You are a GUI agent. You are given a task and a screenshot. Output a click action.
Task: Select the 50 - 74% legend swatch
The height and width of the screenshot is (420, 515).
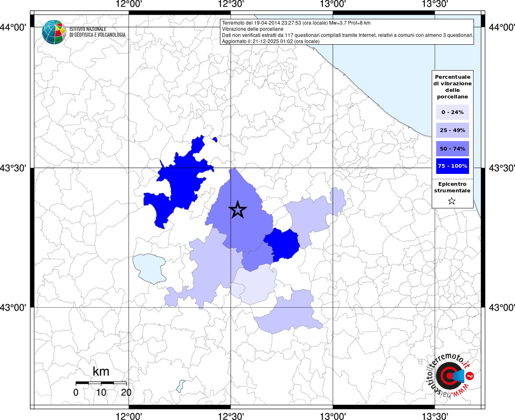coord(452,148)
